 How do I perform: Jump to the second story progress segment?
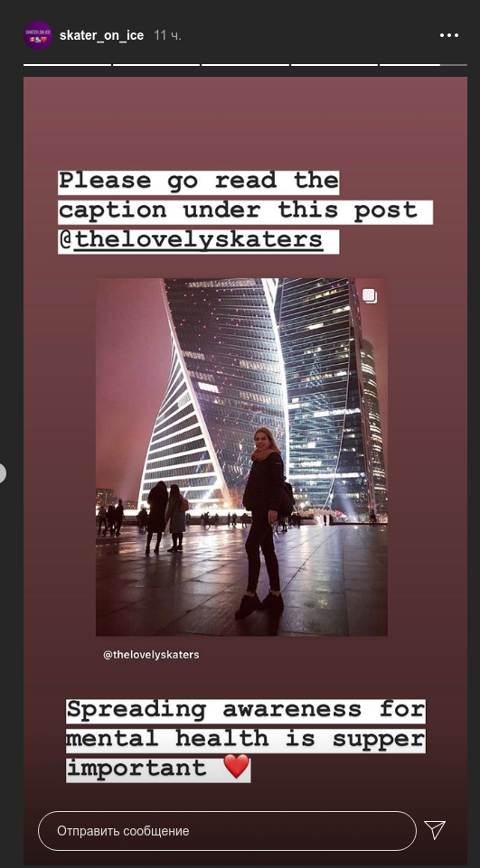click(156, 65)
